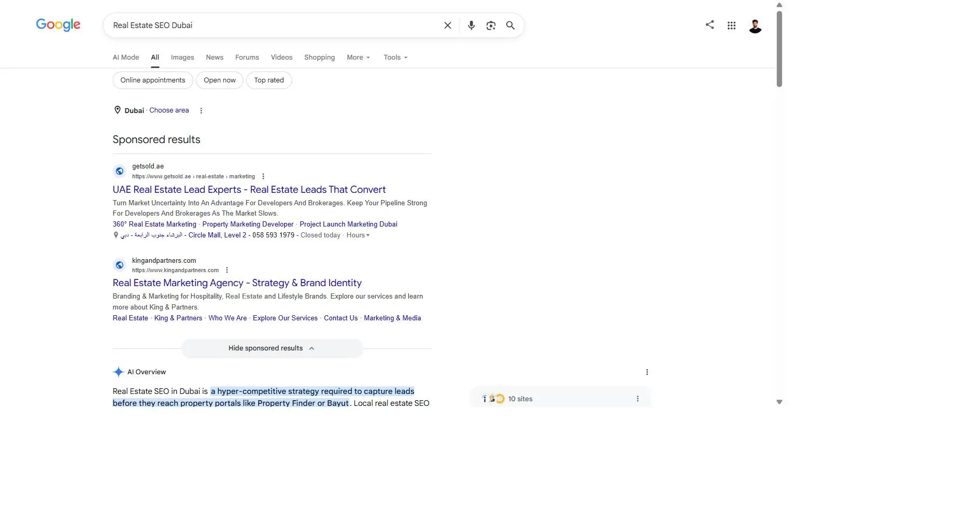Open King & Partners sitelink
The height and width of the screenshot is (508, 980).
[x=178, y=318]
